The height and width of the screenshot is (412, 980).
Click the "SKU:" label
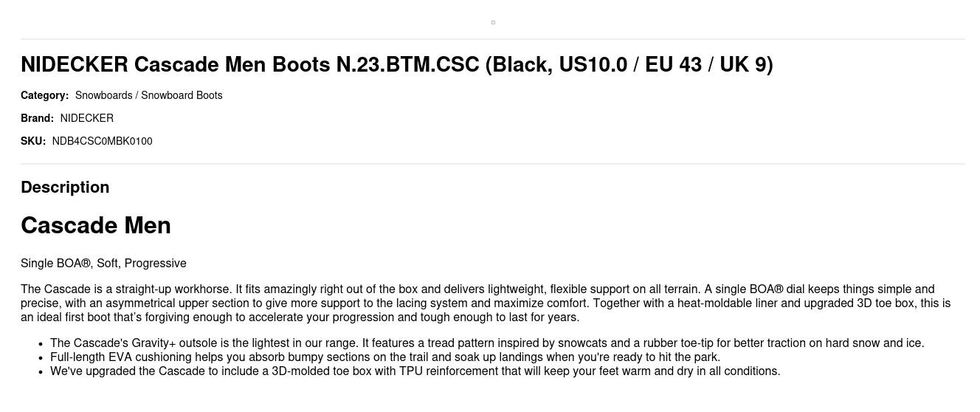[33, 141]
